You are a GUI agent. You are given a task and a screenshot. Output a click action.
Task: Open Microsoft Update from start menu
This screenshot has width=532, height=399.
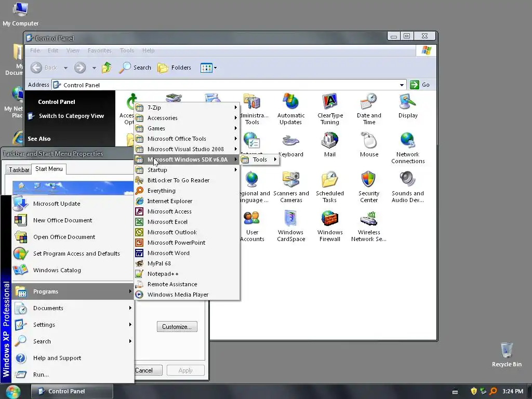point(73,204)
